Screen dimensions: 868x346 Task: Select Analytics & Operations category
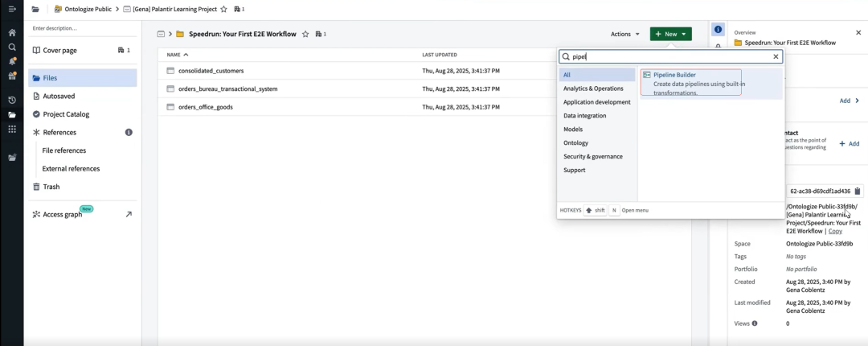coord(597,89)
